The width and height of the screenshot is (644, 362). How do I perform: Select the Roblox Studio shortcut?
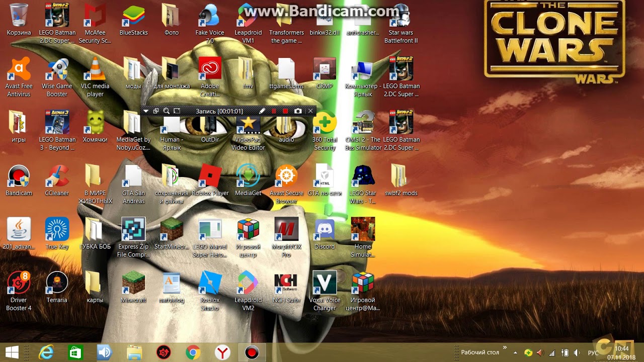[210, 291]
